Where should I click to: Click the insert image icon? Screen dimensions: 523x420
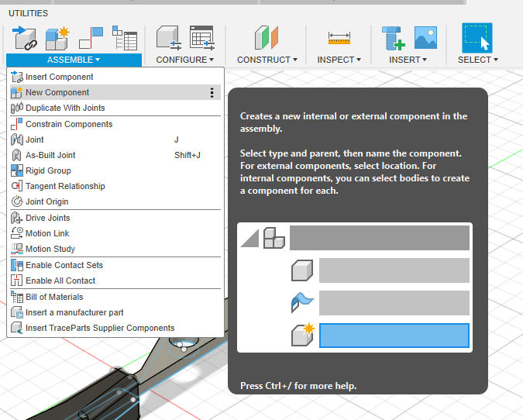(425, 37)
